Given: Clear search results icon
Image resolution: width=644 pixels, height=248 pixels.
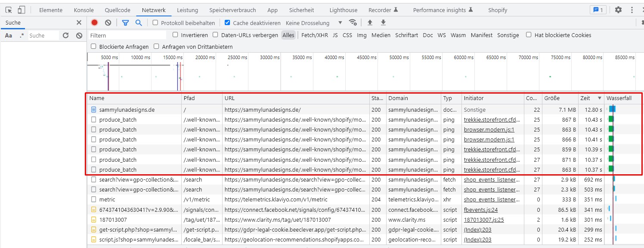Looking at the screenshot, I should [79, 35].
